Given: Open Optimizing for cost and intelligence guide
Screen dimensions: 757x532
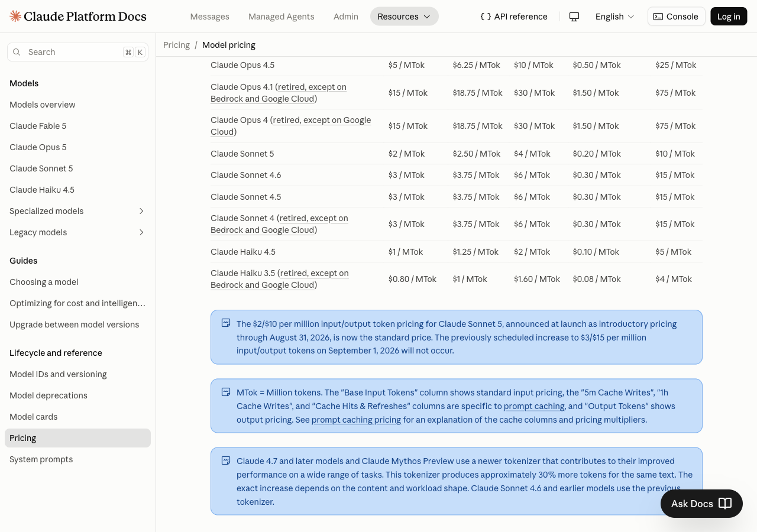Looking at the screenshot, I should coord(77,303).
